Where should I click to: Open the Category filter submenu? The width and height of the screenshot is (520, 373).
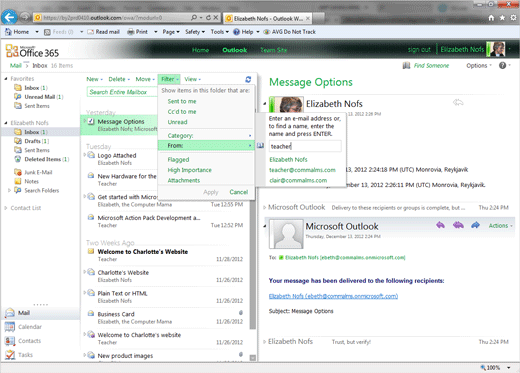(206, 136)
